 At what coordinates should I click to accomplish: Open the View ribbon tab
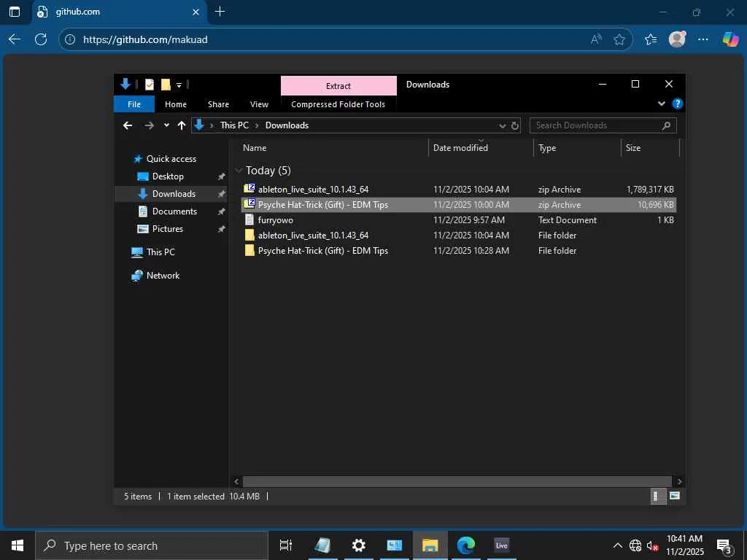pos(259,104)
